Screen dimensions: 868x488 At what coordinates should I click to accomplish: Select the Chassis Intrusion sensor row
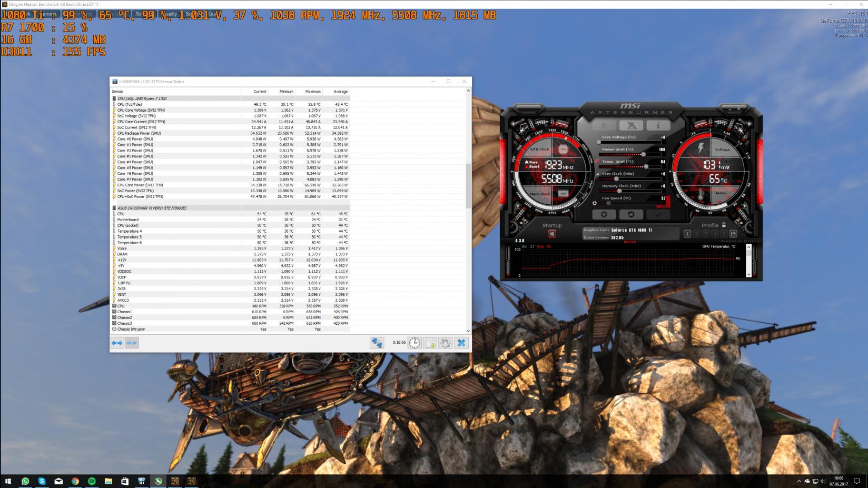pyautogui.click(x=230, y=329)
